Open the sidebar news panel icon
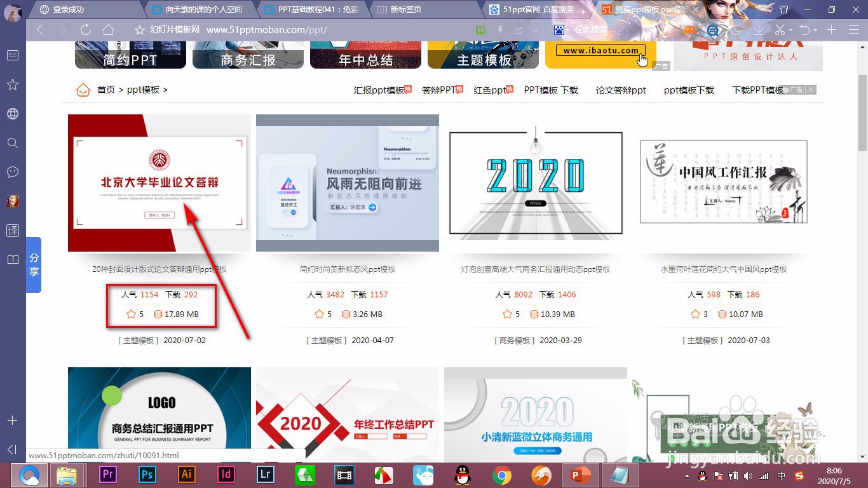 [13, 55]
